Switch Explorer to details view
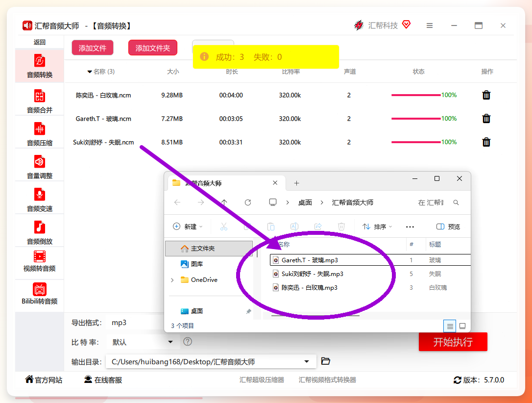 [450, 326]
